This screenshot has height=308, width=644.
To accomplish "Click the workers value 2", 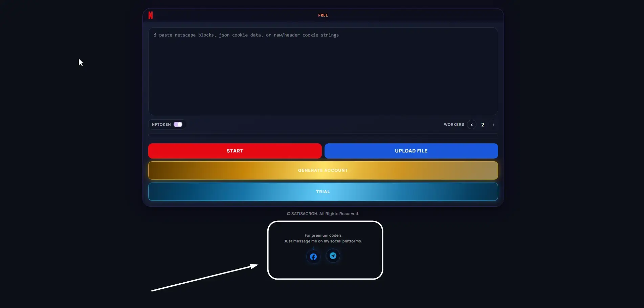I will click(483, 125).
